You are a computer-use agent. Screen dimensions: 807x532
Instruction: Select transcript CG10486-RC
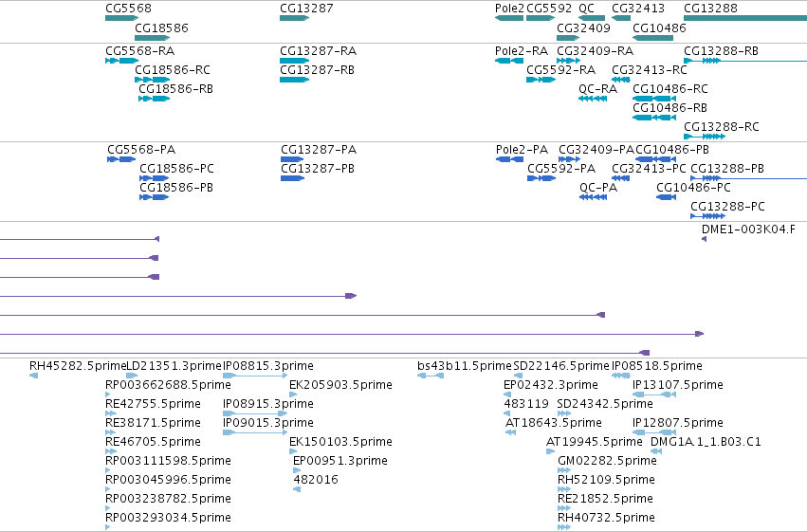(654, 99)
